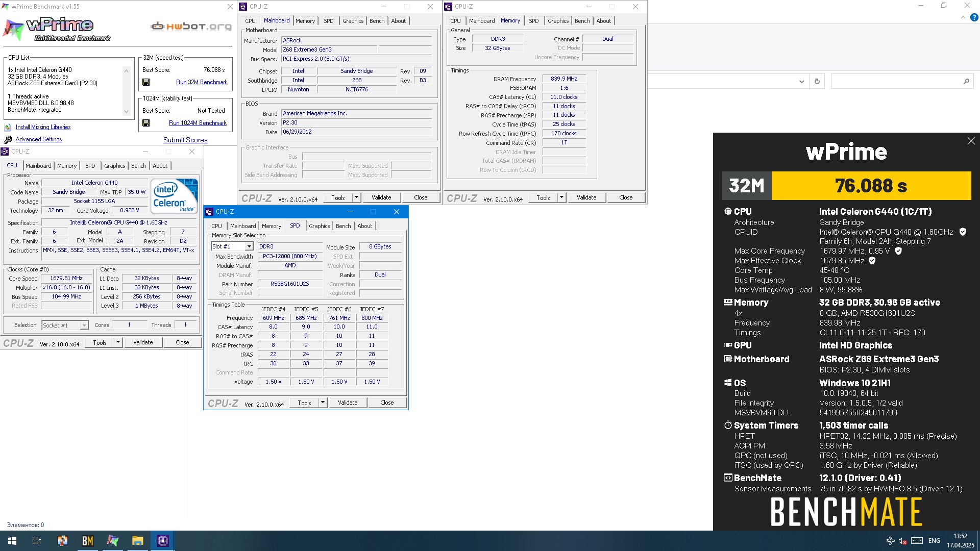Click the Install Missing Libraries icon
This screenshot has width=980, height=551.
[x=8, y=127]
